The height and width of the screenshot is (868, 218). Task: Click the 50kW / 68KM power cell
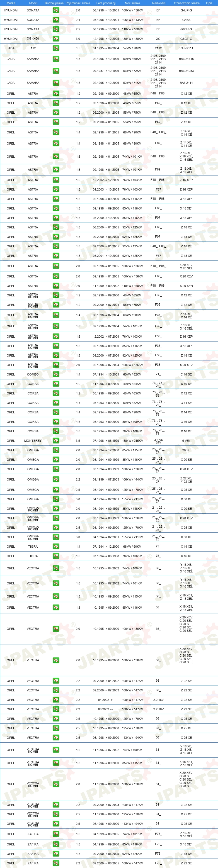pyautogui.click(x=132, y=59)
